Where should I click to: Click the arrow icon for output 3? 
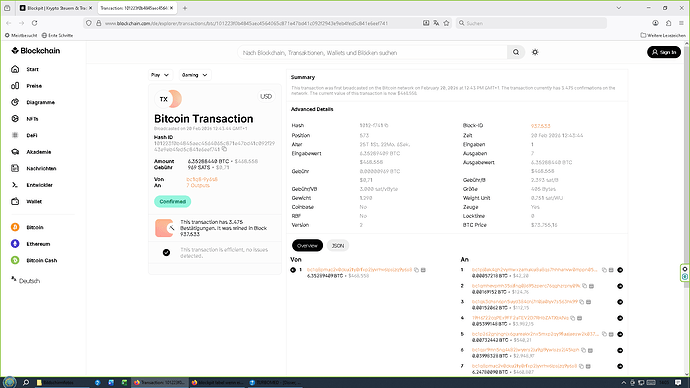[620, 302]
